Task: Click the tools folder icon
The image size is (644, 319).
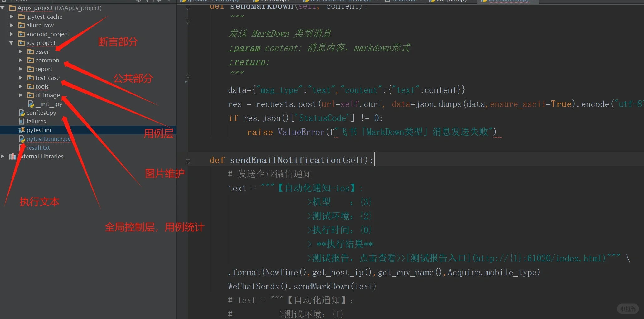Action: 31,86
